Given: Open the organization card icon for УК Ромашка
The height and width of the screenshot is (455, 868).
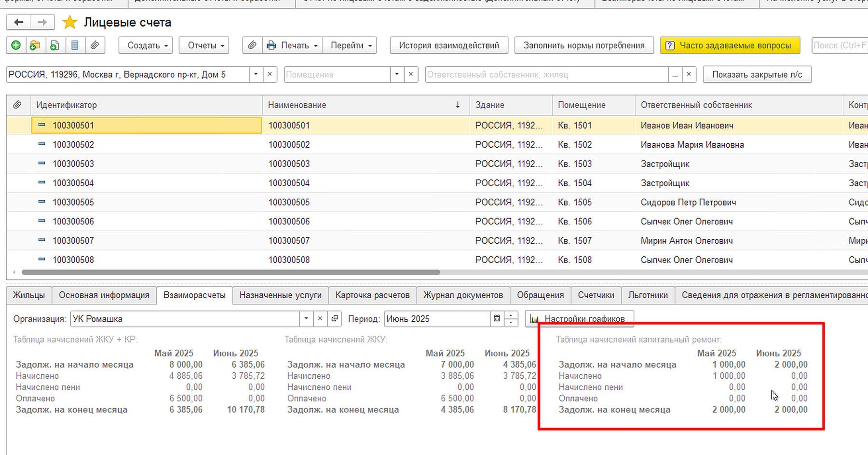Looking at the screenshot, I should click(335, 319).
